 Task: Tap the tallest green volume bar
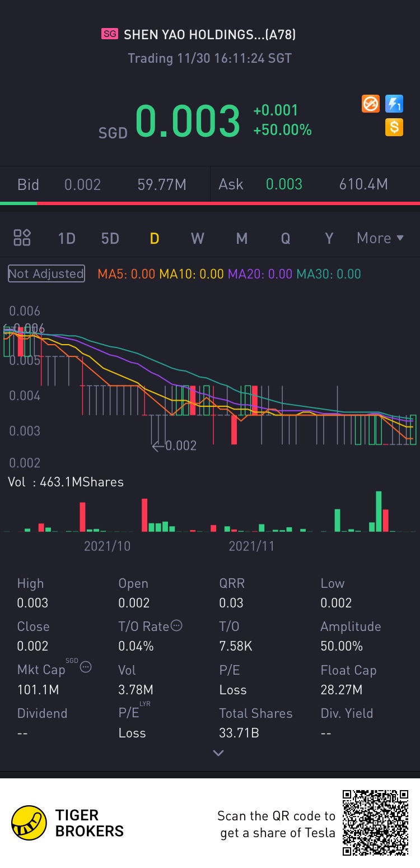[x=379, y=512]
